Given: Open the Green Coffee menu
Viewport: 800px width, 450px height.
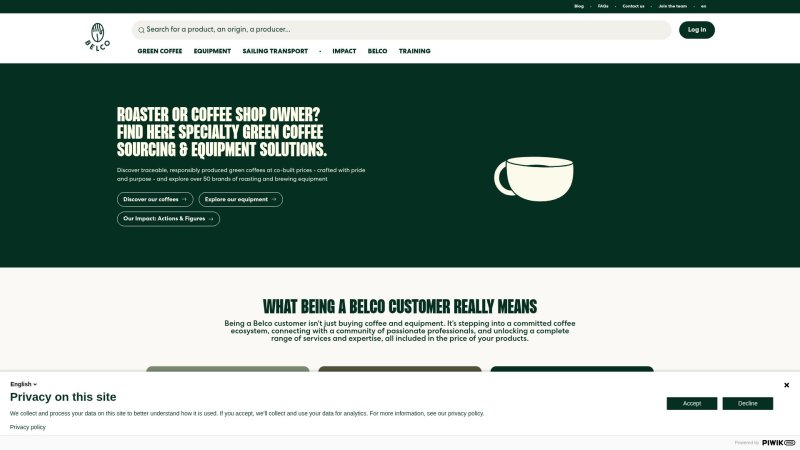Looking at the screenshot, I should tap(160, 51).
